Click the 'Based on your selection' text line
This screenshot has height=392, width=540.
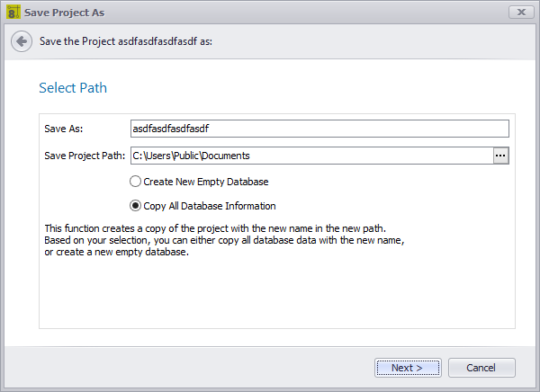click(x=223, y=240)
